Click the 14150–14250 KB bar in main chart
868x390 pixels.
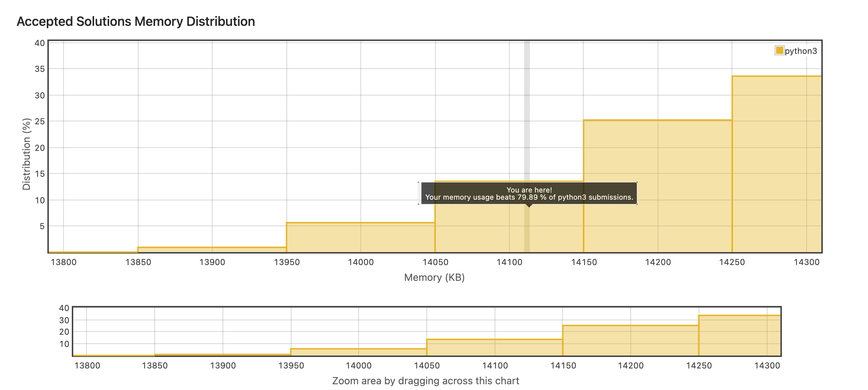[x=657, y=186]
